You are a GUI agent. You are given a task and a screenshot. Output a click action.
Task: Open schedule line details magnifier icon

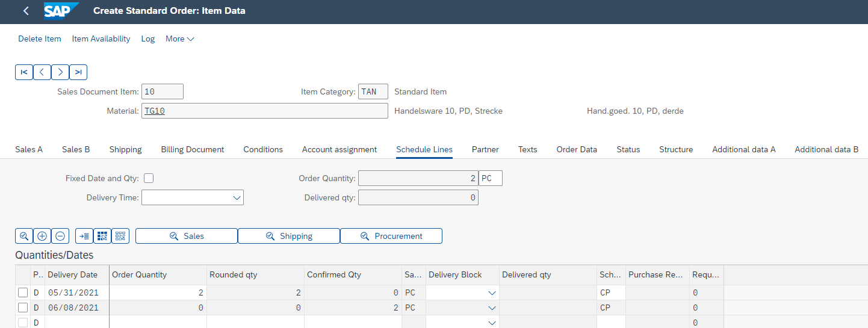click(24, 236)
